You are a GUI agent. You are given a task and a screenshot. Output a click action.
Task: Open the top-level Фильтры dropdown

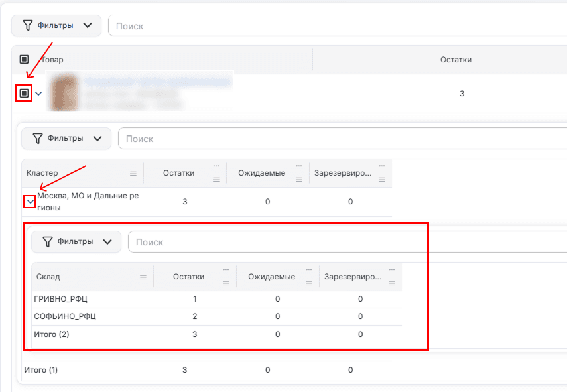coord(56,25)
